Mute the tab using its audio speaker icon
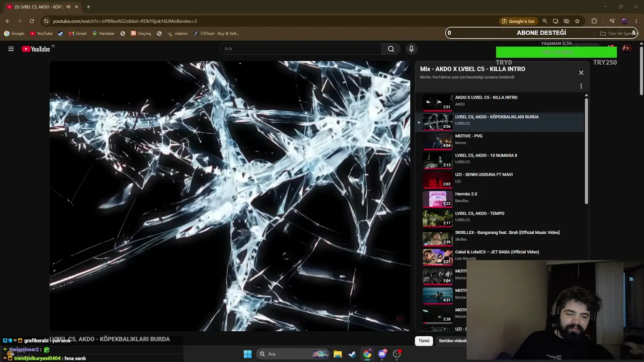Screen dimensions: 644x362 [68, 7]
